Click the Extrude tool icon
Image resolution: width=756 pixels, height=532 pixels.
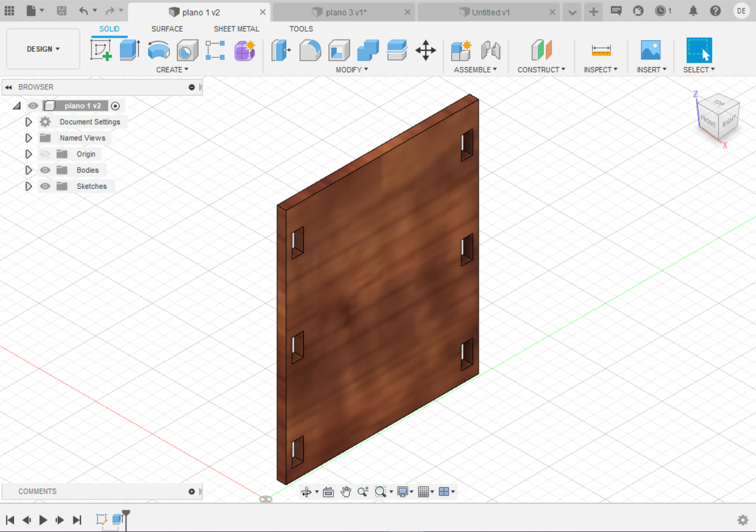[x=129, y=50]
